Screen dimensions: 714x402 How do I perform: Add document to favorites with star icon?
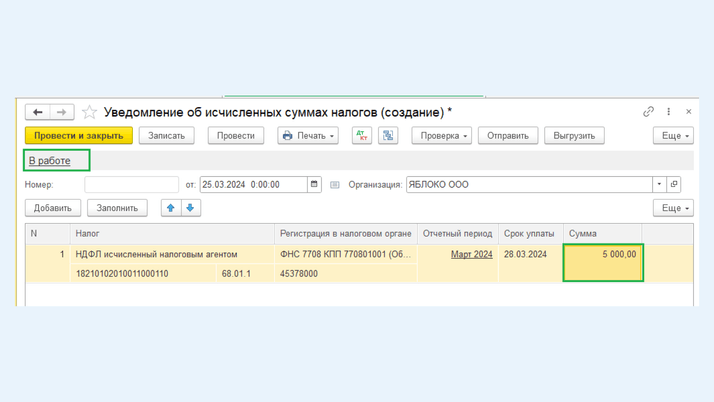pyautogui.click(x=89, y=112)
